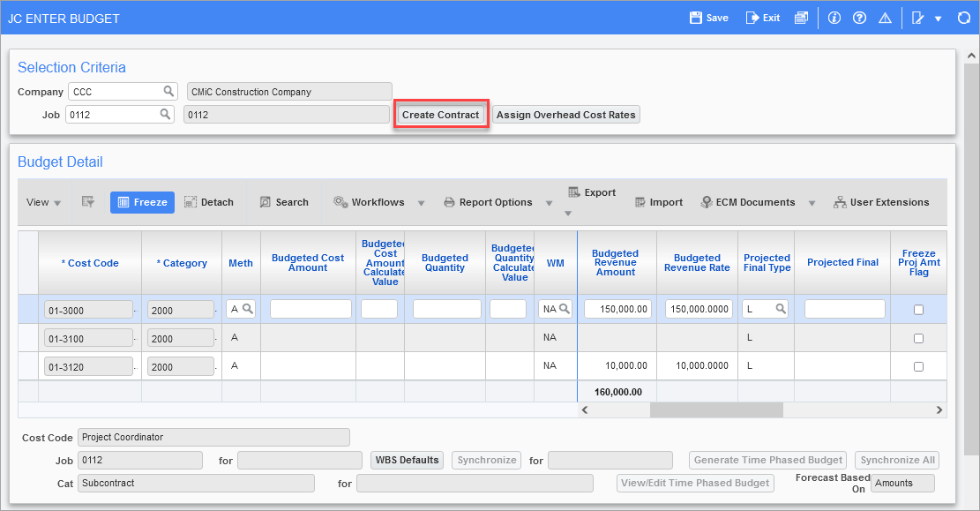Click the edit page pencil icon
This screenshot has height=511, width=980.
pyautogui.click(x=917, y=18)
